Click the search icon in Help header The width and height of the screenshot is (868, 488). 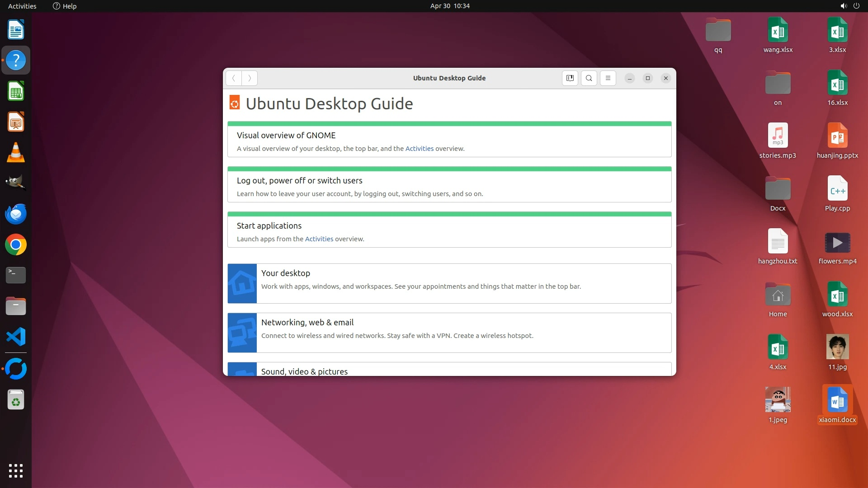589,78
